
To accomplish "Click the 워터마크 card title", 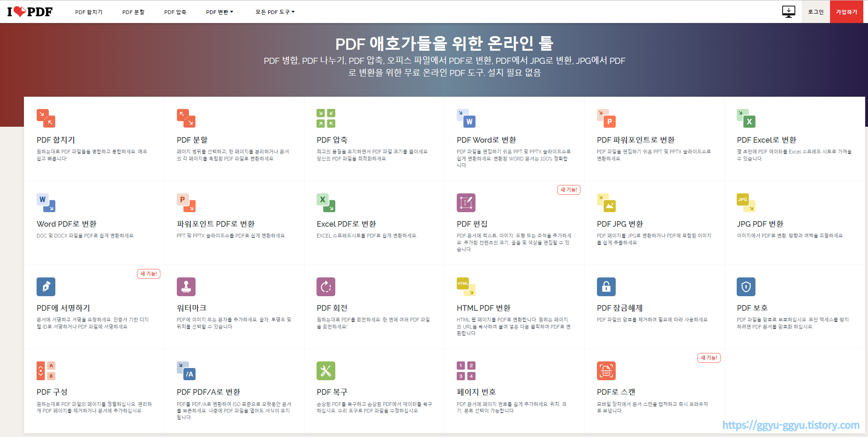I will 191,308.
